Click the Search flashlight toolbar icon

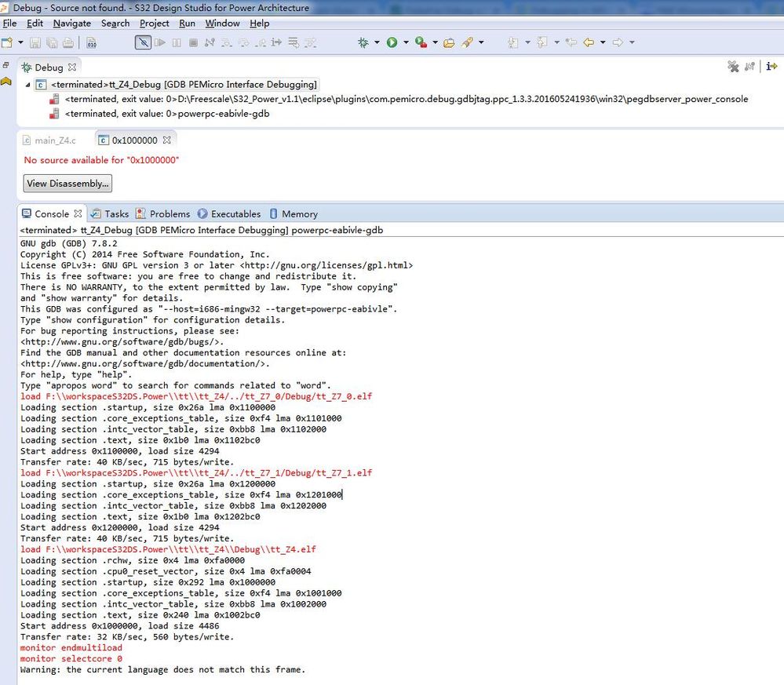(x=468, y=42)
